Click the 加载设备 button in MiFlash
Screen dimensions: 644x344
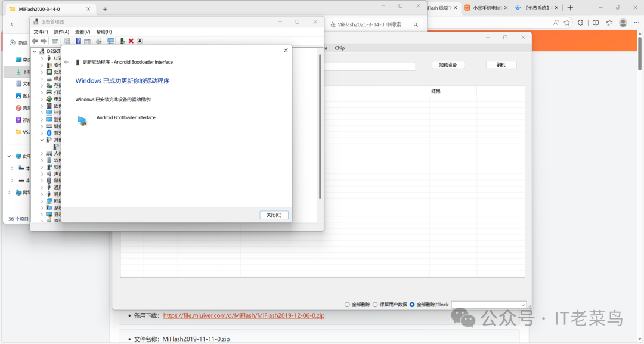click(x=448, y=65)
